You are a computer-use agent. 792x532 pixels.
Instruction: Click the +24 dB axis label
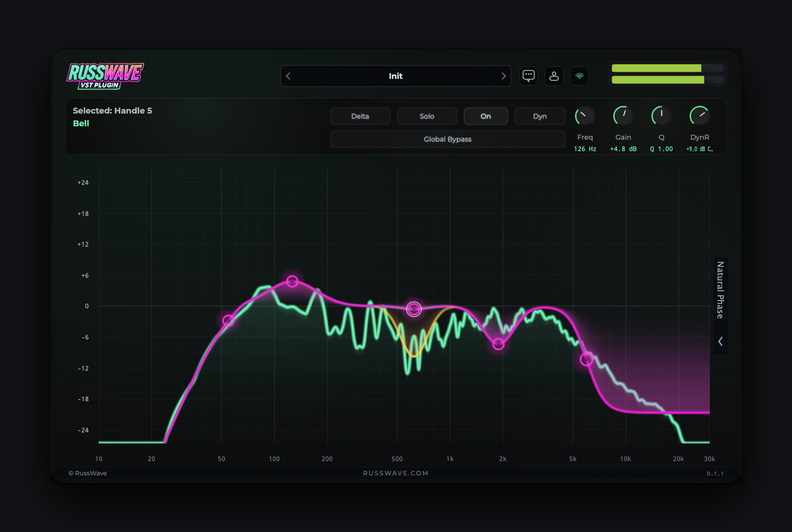coord(83,183)
